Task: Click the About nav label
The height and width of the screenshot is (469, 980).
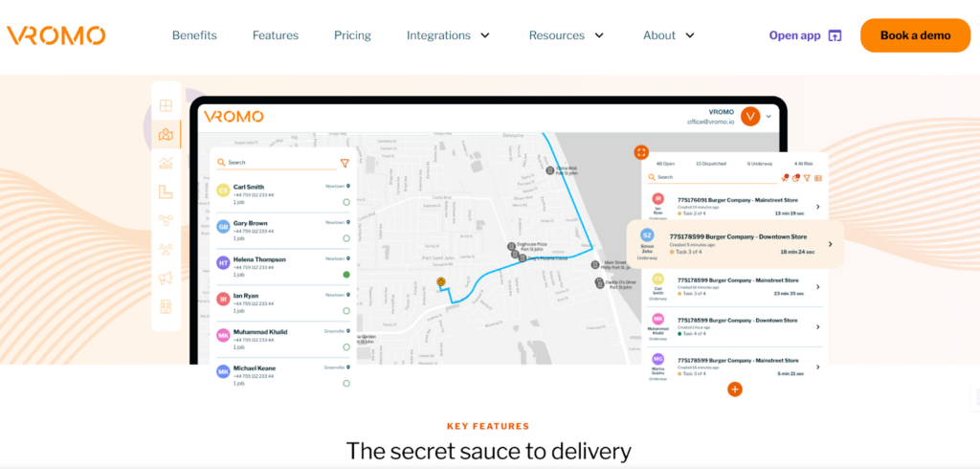Action: (659, 35)
